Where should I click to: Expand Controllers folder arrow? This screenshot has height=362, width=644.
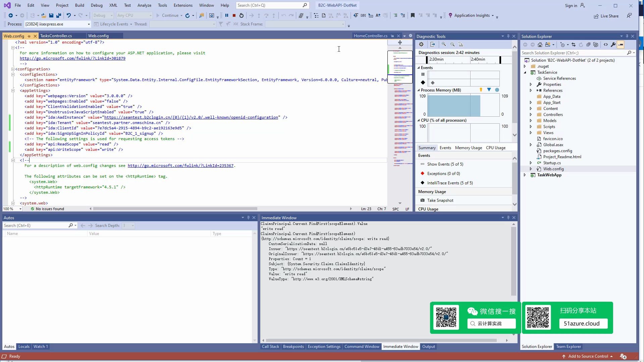(531, 115)
